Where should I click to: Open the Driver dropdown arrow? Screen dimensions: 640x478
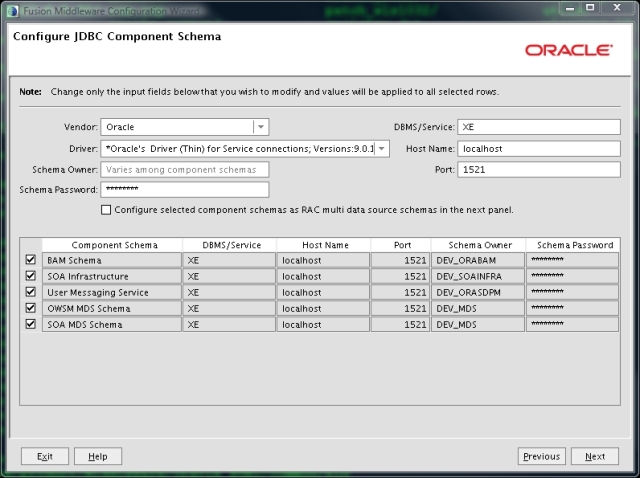point(381,149)
